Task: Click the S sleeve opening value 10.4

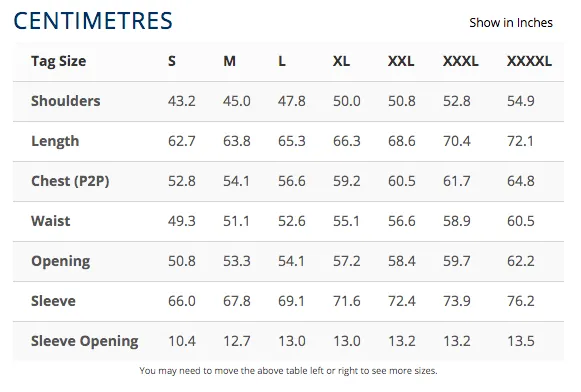Action: click(x=182, y=341)
